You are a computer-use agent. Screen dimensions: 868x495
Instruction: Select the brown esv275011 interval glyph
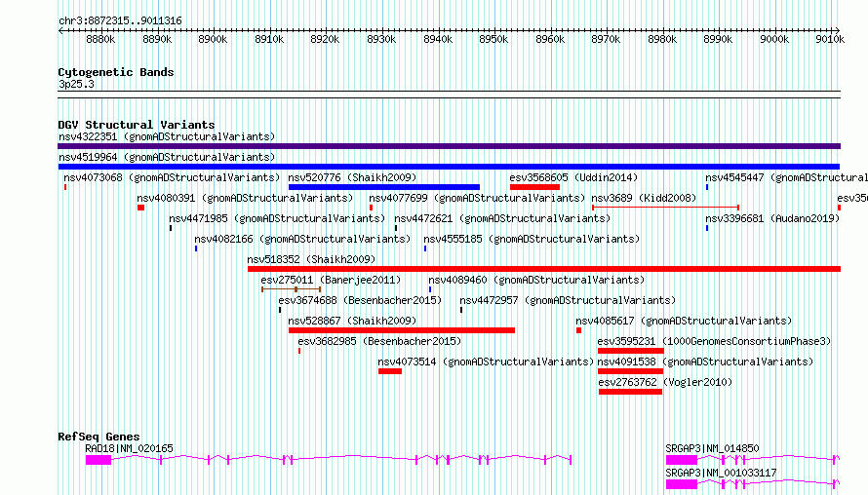point(292,289)
